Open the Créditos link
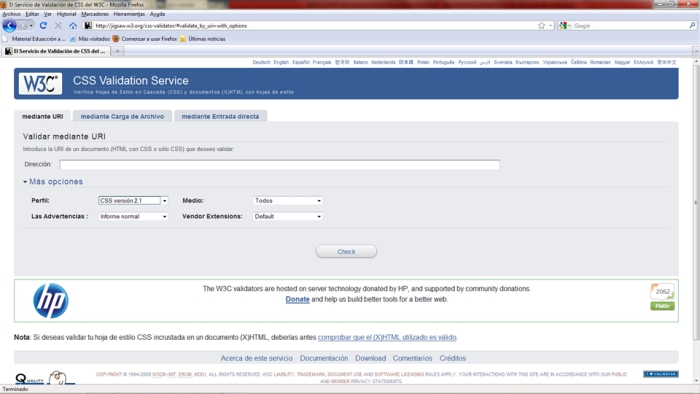The width and height of the screenshot is (700, 394). pos(453,358)
